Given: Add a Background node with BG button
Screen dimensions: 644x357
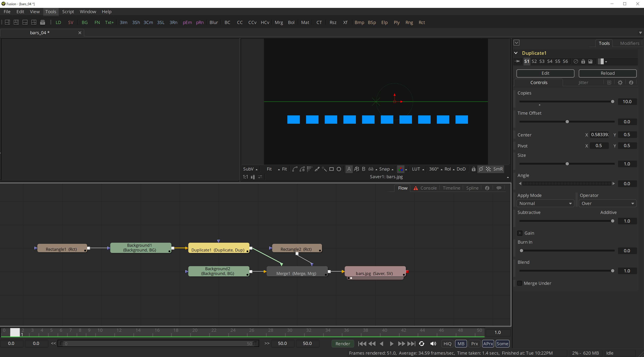Looking at the screenshot, I should click(x=85, y=22).
